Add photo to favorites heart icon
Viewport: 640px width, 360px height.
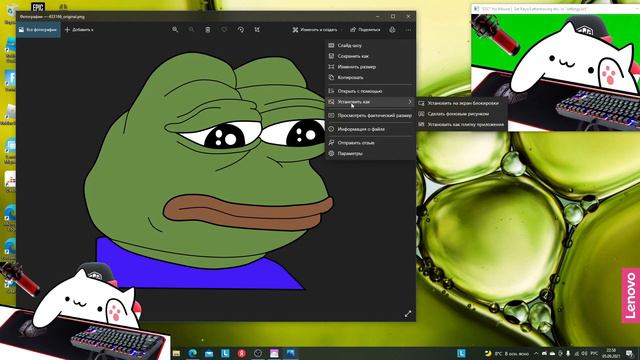[x=224, y=29]
